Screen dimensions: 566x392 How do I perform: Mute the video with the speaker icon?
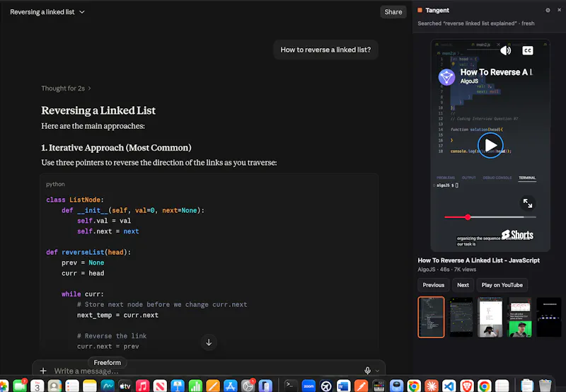click(505, 50)
